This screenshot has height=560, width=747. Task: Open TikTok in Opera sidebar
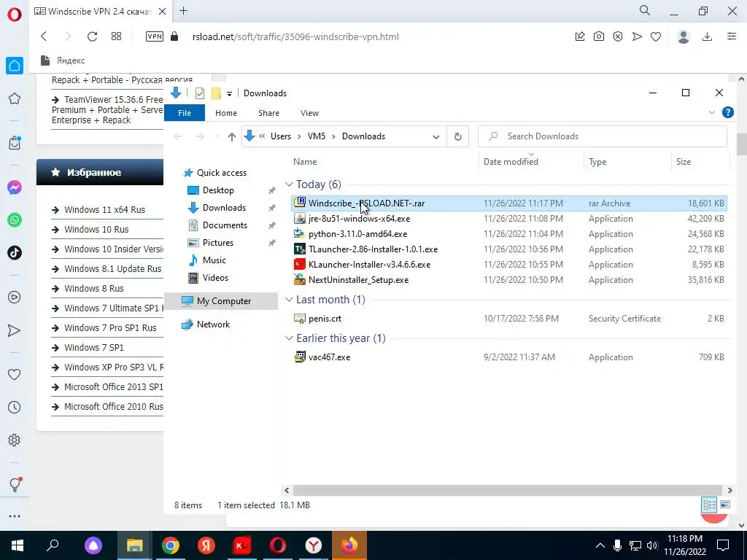(15, 253)
